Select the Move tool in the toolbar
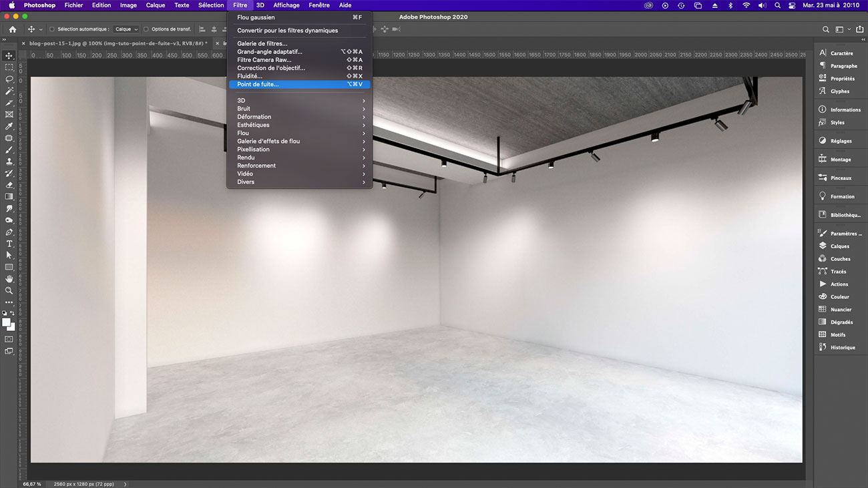Viewport: 868px width, 488px height. (x=9, y=56)
